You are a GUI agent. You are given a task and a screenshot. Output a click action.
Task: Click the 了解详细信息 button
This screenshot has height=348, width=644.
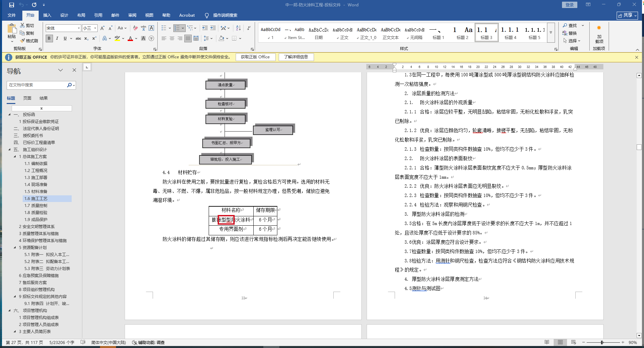tap(296, 57)
